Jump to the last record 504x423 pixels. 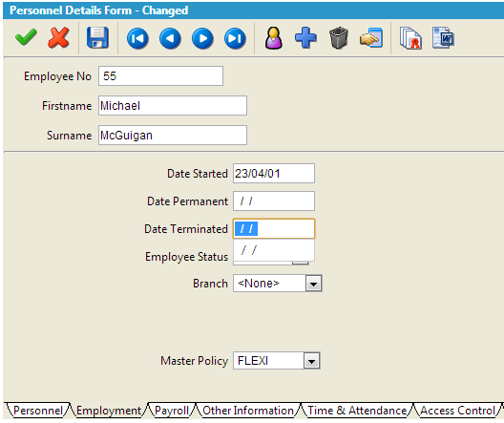tap(235, 38)
